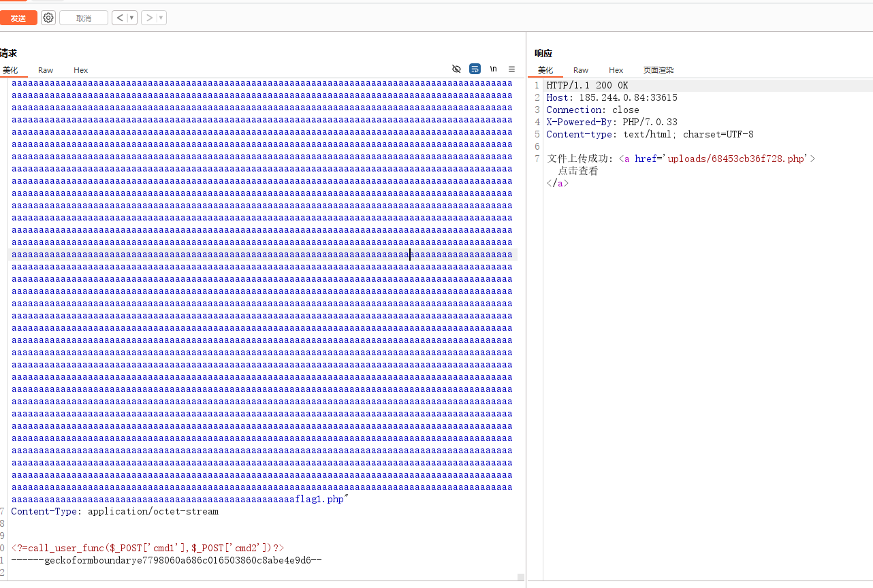Click the geckoformboundary closing boundary line
873x588 pixels.
pos(166,561)
